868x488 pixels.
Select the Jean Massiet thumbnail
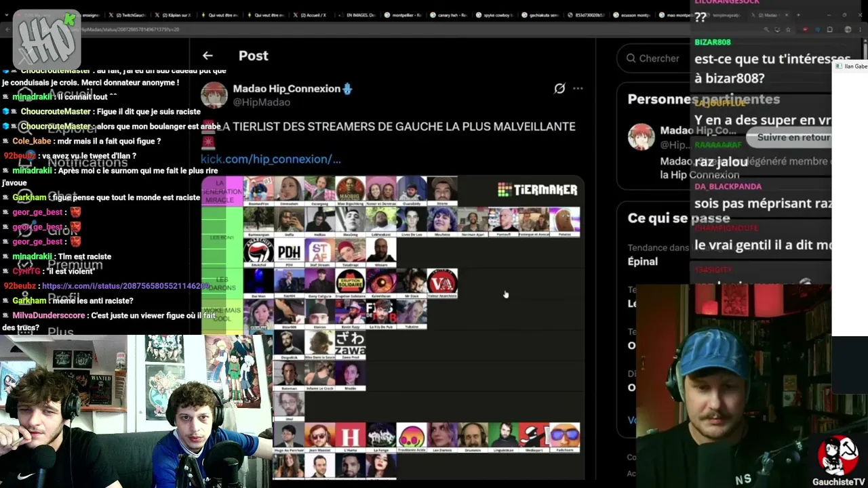click(x=319, y=437)
